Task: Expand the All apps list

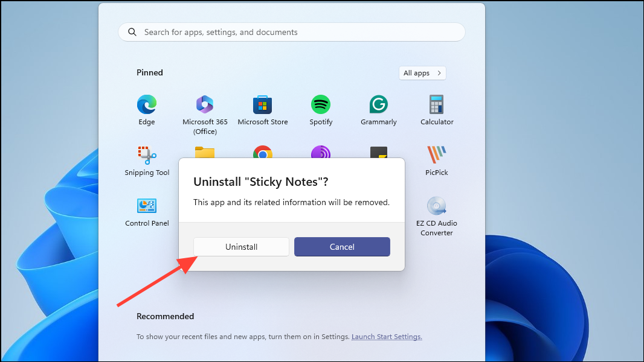Action: 422,73
